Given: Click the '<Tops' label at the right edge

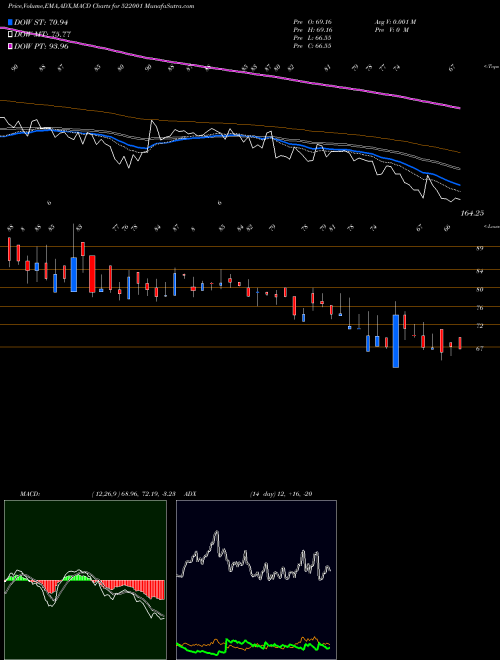Looking at the screenshot, I should click(491, 67).
